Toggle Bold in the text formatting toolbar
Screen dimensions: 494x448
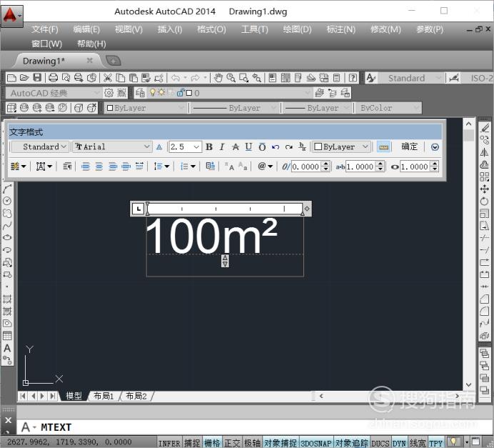[x=209, y=147]
